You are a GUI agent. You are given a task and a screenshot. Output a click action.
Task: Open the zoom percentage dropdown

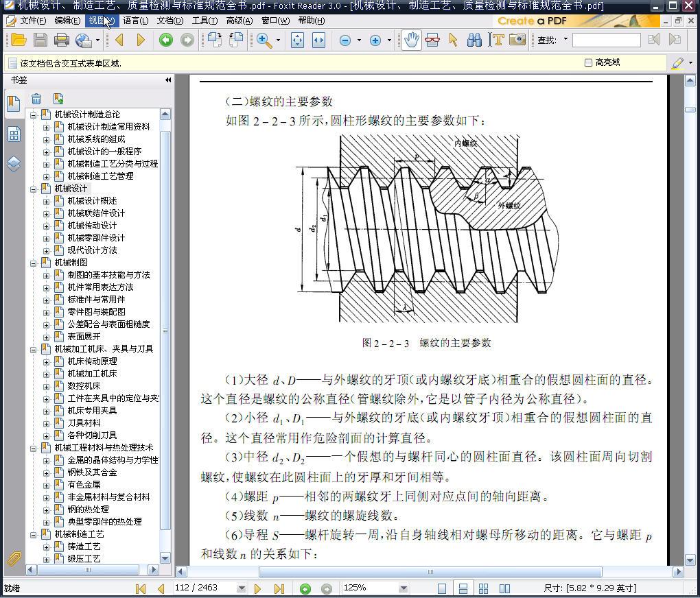403,588
